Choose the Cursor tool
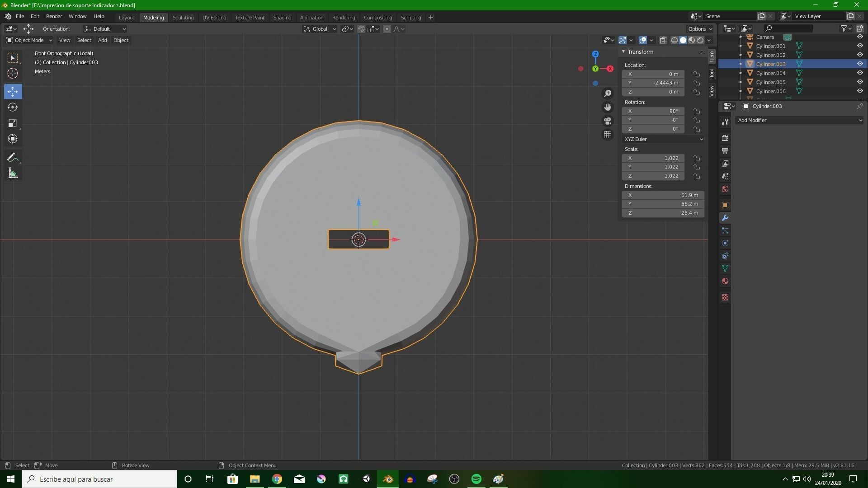This screenshot has height=488, width=868. (13, 73)
